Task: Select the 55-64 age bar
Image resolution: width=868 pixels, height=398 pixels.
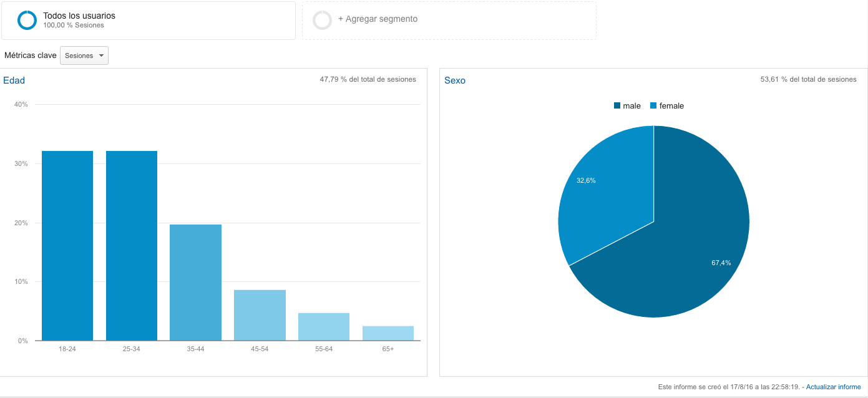Action: [324, 327]
